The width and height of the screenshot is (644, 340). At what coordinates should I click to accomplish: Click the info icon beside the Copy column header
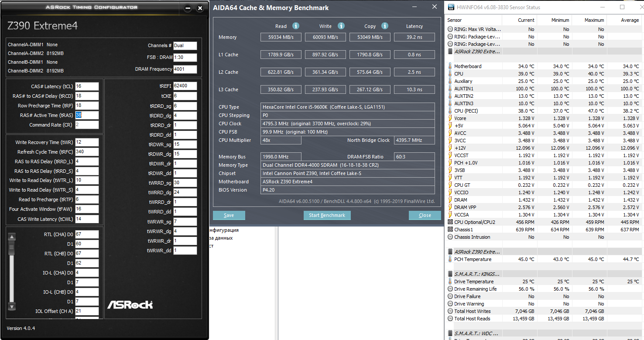[385, 26]
